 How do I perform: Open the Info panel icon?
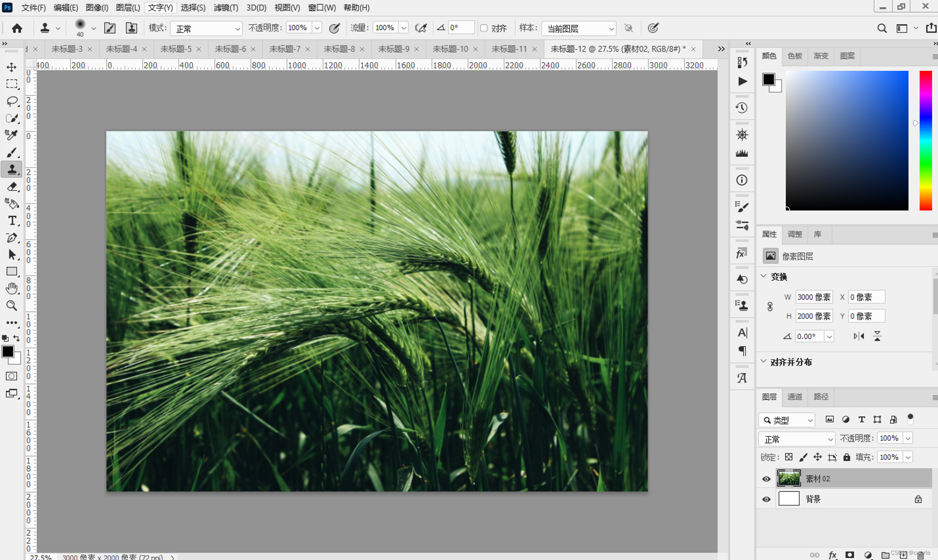(x=742, y=180)
